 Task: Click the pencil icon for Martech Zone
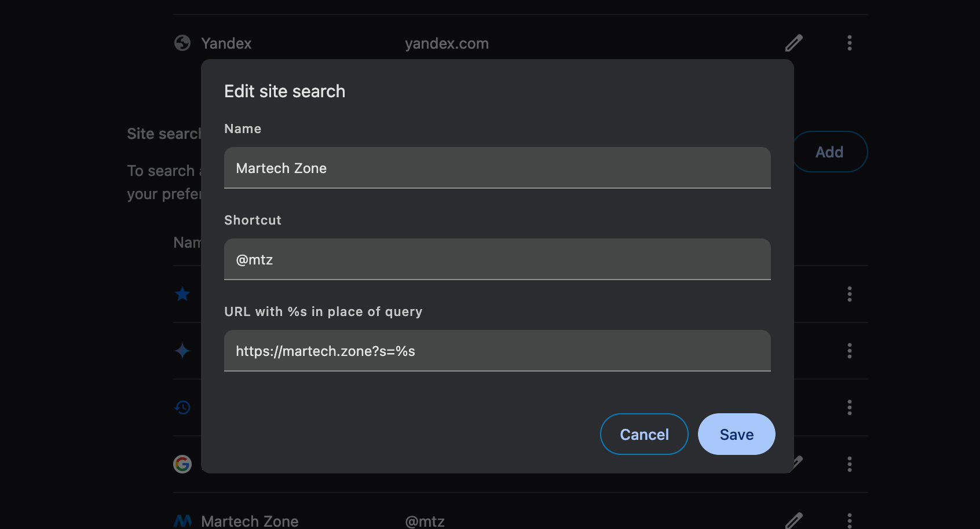click(x=794, y=520)
